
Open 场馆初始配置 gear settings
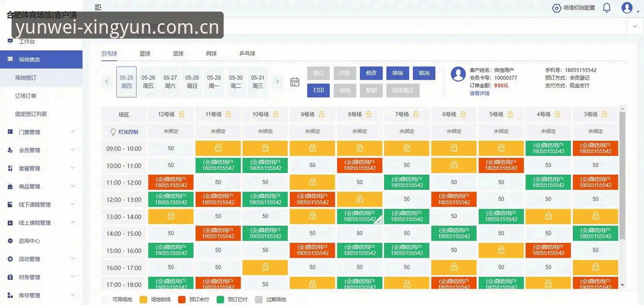tap(556, 8)
